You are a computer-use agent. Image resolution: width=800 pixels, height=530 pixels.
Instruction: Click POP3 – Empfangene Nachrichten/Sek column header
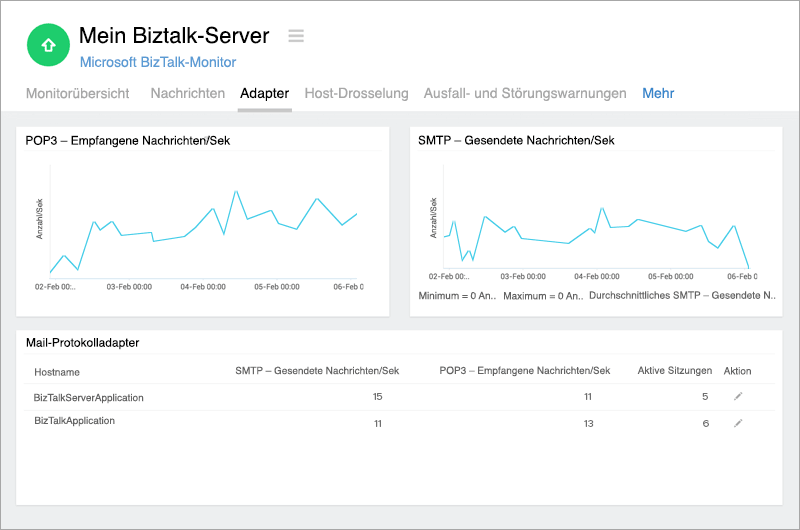click(524, 371)
